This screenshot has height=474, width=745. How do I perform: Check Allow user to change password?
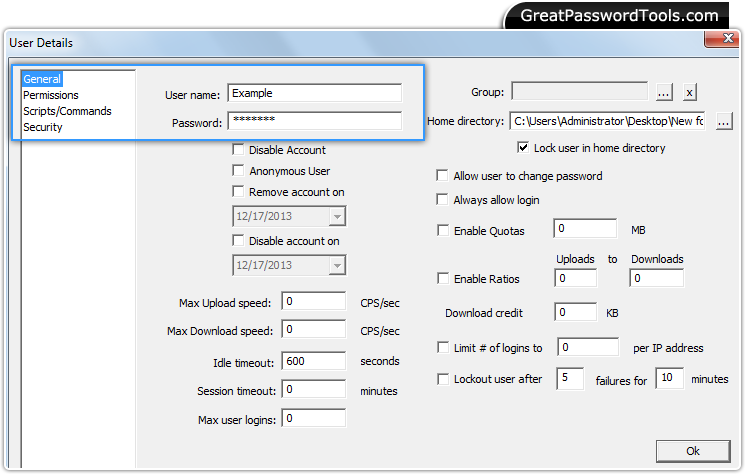tap(442, 176)
